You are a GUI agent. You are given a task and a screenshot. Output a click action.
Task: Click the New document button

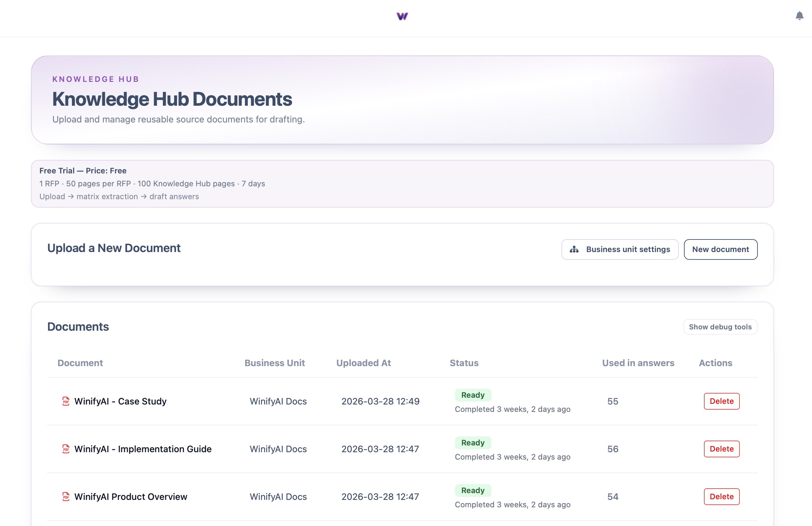point(720,249)
